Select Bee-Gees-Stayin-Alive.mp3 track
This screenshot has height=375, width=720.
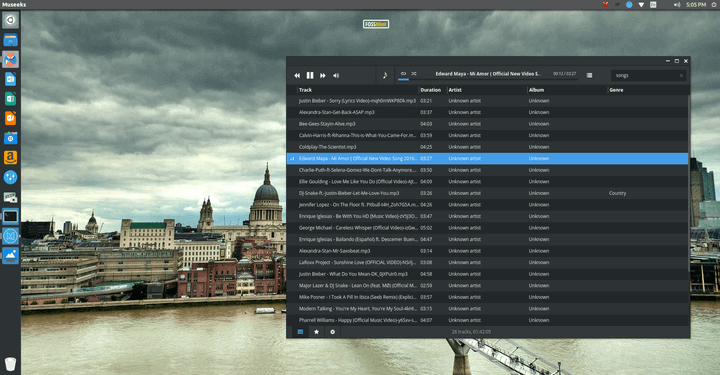click(487, 124)
